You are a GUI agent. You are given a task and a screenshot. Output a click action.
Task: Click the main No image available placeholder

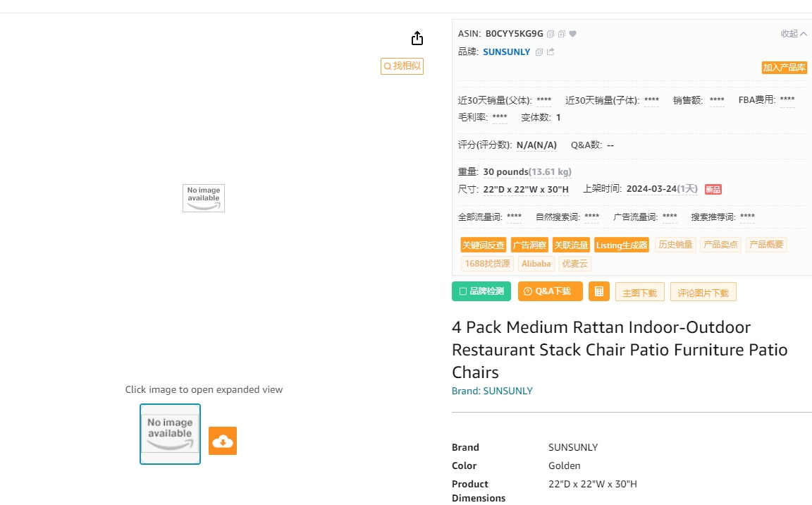click(x=204, y=198)
